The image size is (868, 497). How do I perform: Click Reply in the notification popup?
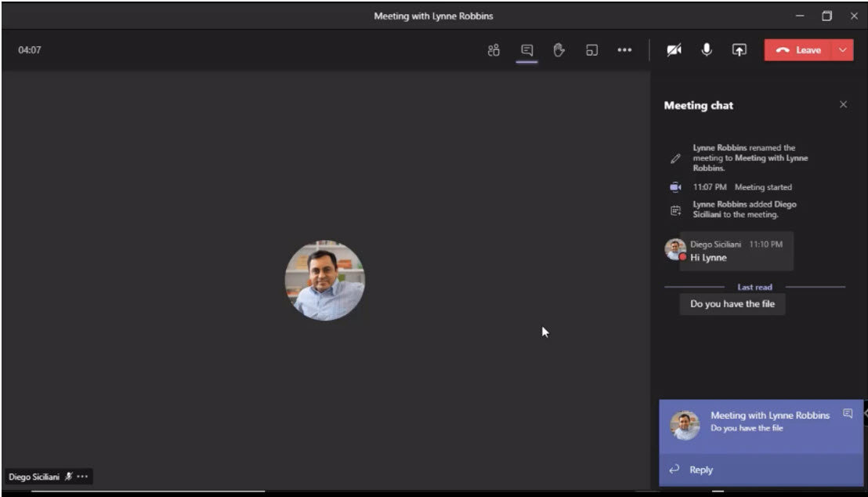(x=700, y=470)
